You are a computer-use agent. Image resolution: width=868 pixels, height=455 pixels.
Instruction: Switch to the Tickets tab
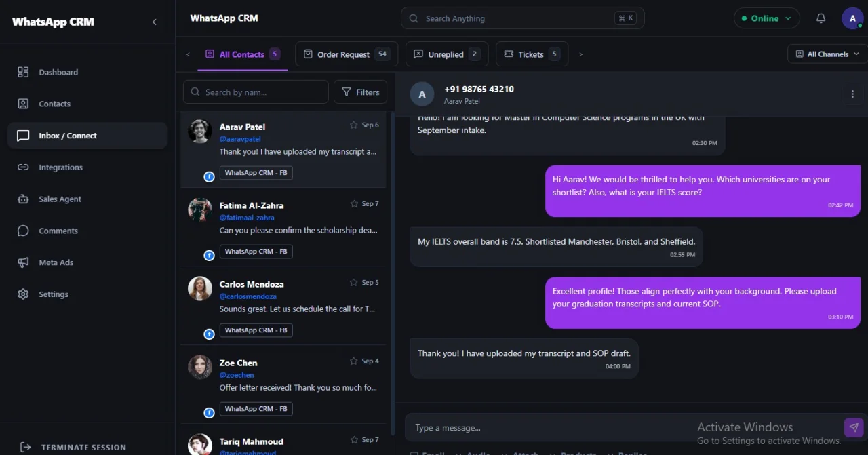(x=532, y=54)
